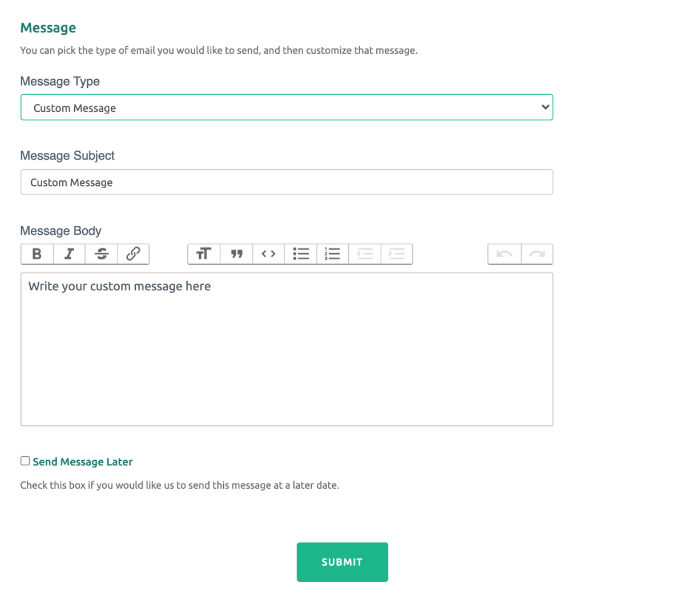Decrease indent level of text

365,254
